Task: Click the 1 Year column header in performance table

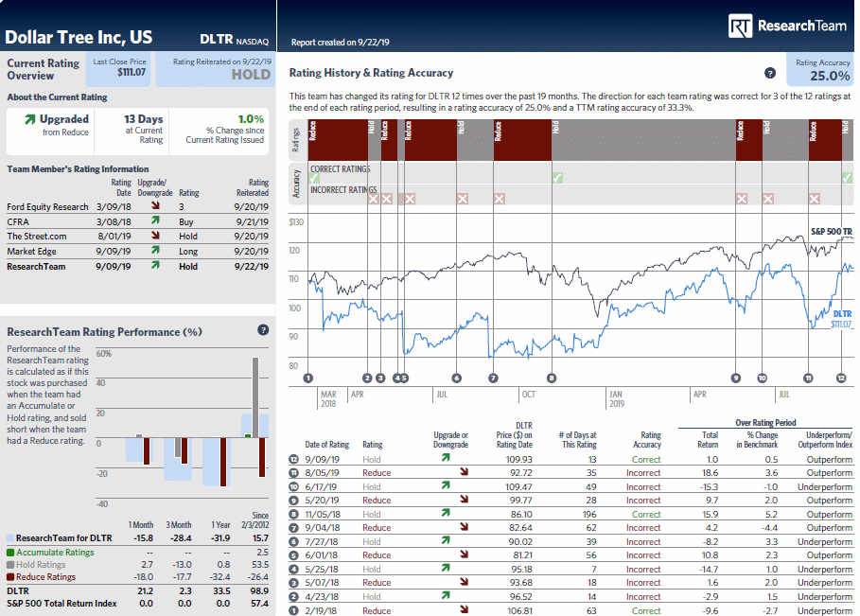Action: 221,525
